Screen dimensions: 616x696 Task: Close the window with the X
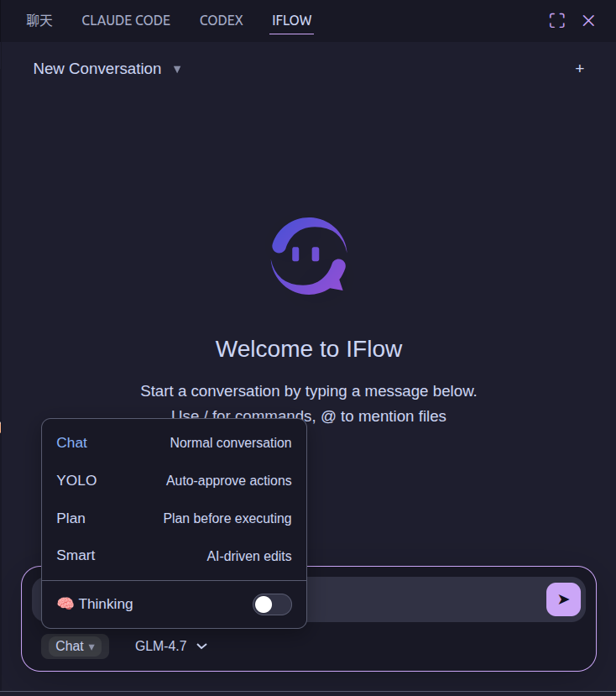tap(588, 20)
